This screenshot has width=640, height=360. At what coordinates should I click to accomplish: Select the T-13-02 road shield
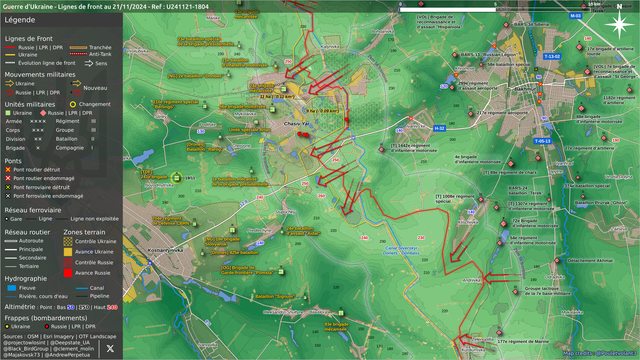[x=552, y=56]
